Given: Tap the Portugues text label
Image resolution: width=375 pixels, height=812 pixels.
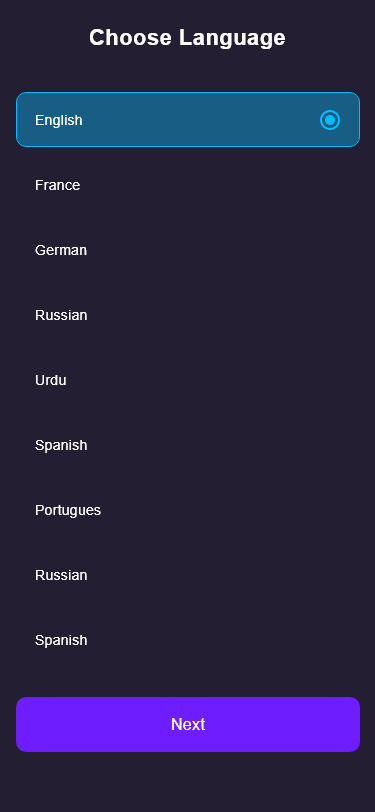Looking at the screenshot, I should pos(68,511).
